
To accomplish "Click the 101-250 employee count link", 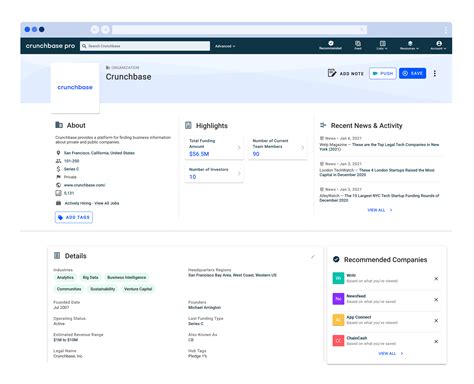I will coord(71,161).
